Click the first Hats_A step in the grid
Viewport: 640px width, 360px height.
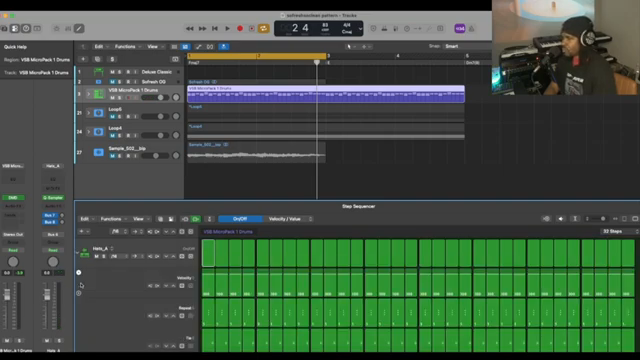(208, 253)
